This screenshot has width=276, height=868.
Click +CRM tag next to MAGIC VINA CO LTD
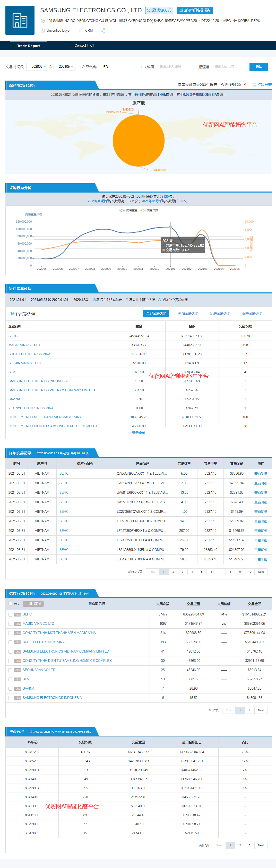(18, 624)
